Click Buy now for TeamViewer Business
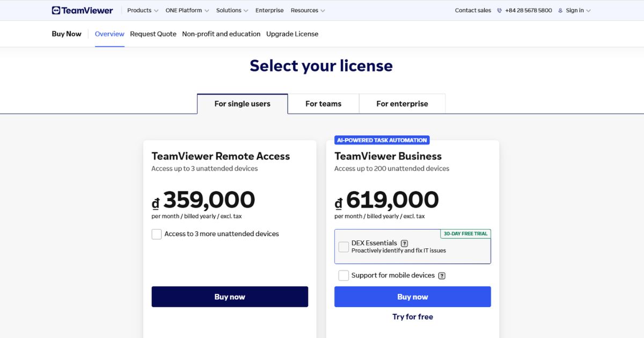The image size is (644, 338). [413, 297]
